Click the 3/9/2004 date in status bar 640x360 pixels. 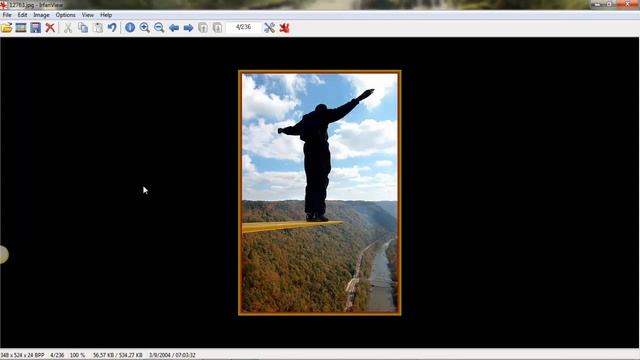[160, 355]
